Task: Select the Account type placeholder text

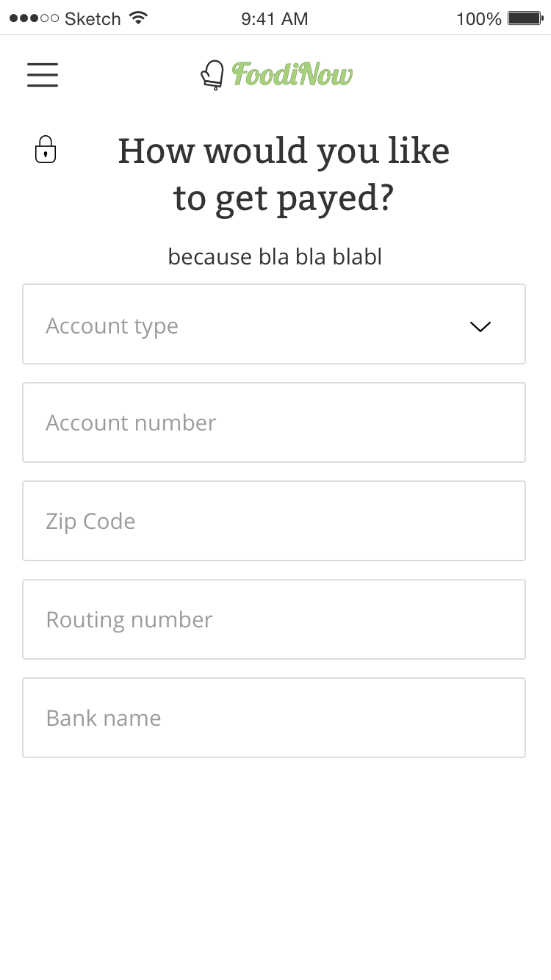Action: (112, 326)
